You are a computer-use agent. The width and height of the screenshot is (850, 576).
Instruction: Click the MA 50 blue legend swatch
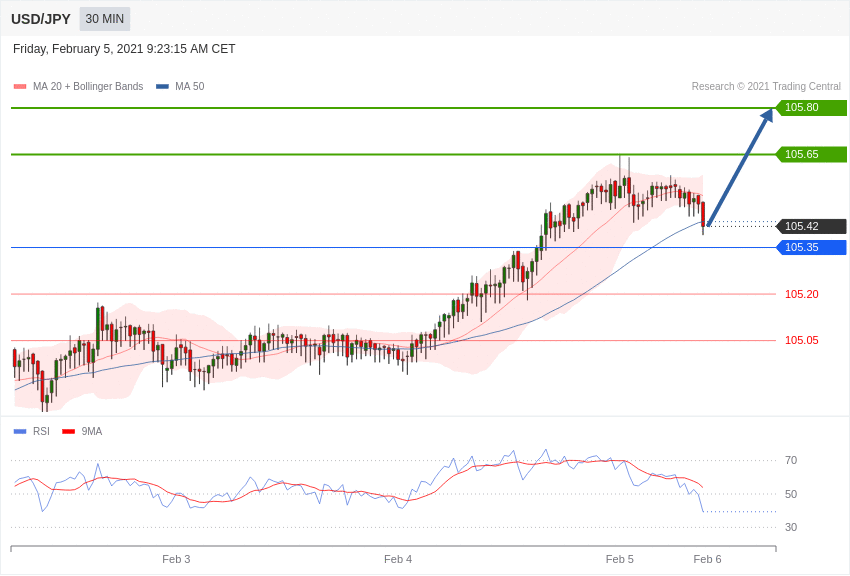162,87
